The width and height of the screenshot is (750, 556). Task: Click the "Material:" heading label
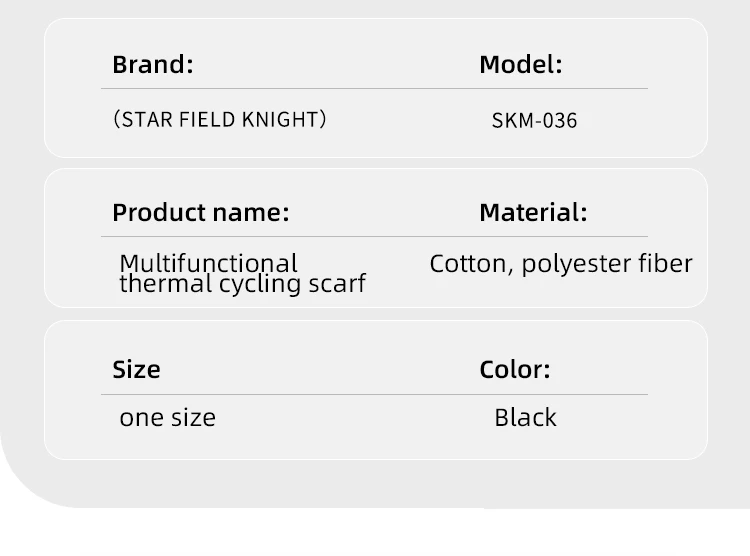(533, 213)
